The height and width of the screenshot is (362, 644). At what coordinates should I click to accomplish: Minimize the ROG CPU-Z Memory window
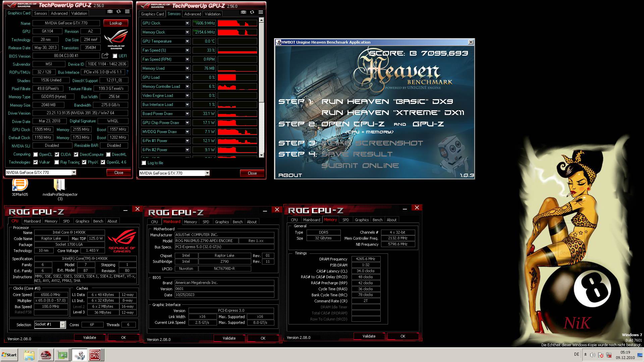tap(405, 208)
